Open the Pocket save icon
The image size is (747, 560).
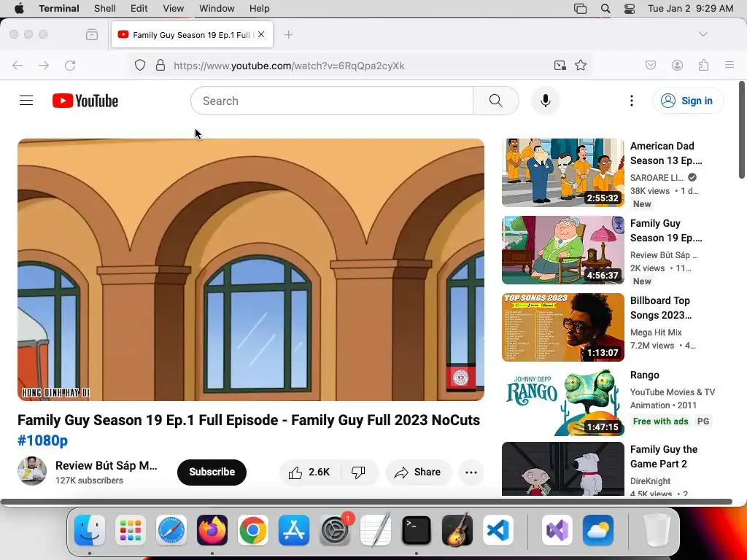pos(651,65)
